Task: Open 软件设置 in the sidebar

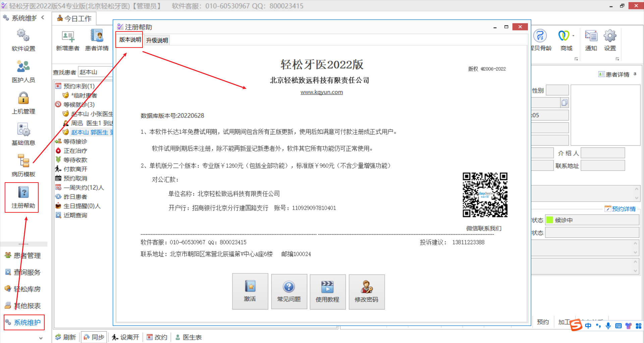Action: pyautogui.click(x=23, y=40)
